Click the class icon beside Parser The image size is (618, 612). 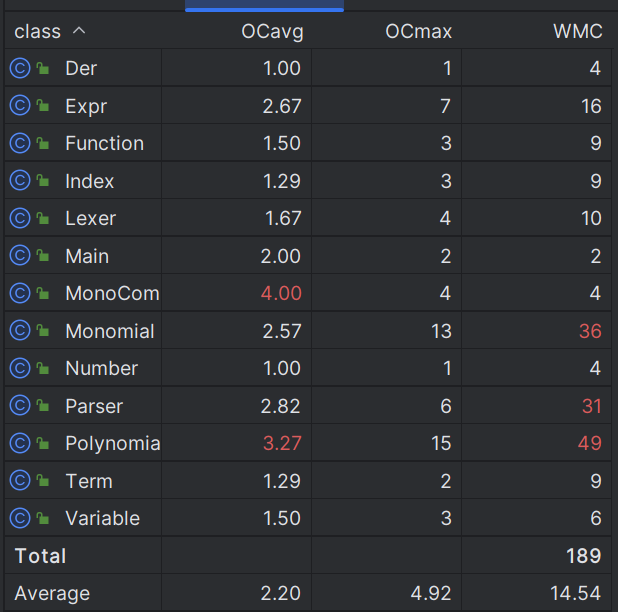tap(20, 406)
